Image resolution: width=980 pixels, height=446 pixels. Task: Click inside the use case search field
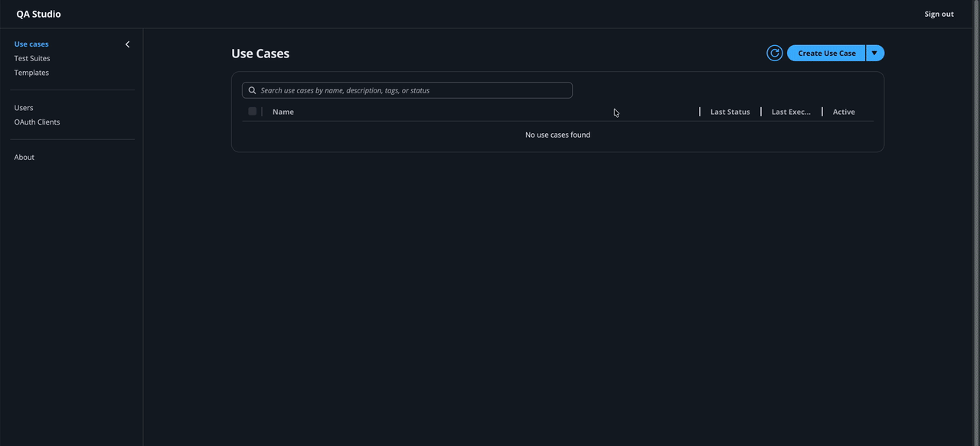[407, 89]
